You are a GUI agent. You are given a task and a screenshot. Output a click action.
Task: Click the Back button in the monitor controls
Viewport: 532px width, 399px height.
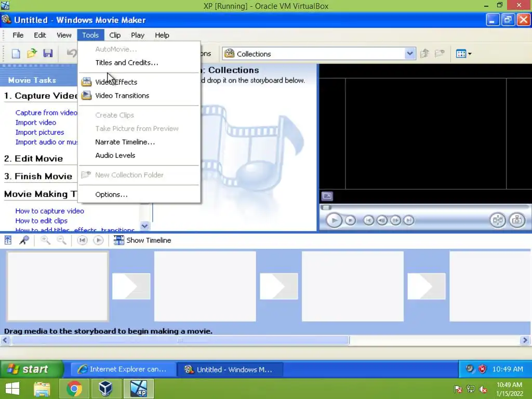(369, 220)
